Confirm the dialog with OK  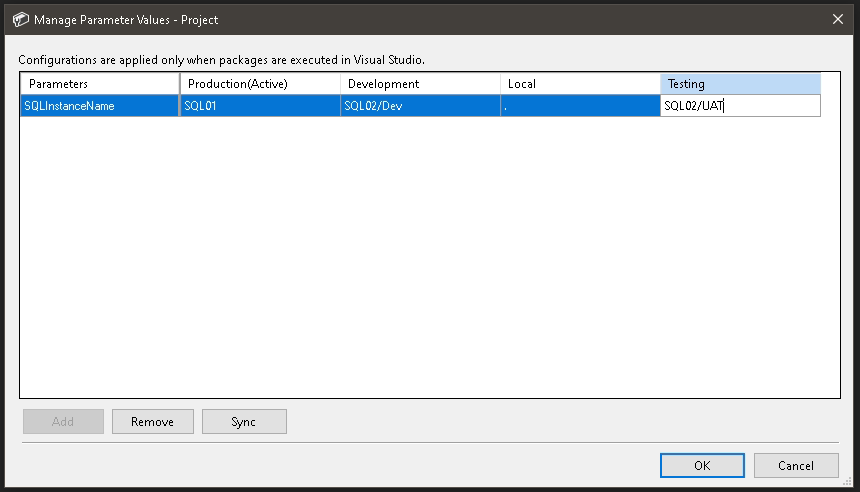click(x=702, y=465)
